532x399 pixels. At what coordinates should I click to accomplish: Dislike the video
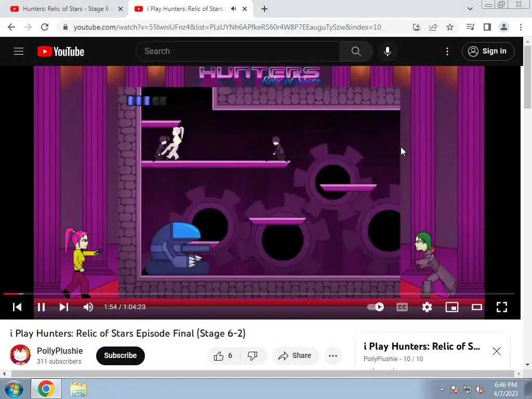[252, 355]
